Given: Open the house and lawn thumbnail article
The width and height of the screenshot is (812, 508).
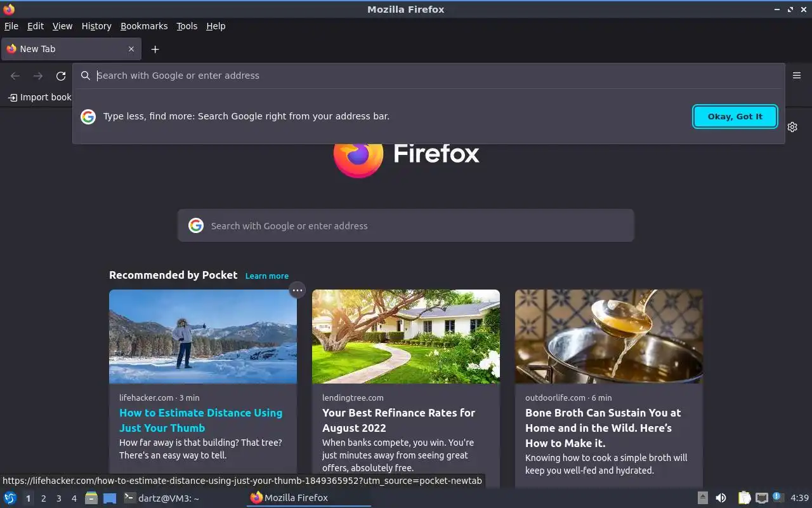Looking at the screenshot, I should click(x=406, y=337).
